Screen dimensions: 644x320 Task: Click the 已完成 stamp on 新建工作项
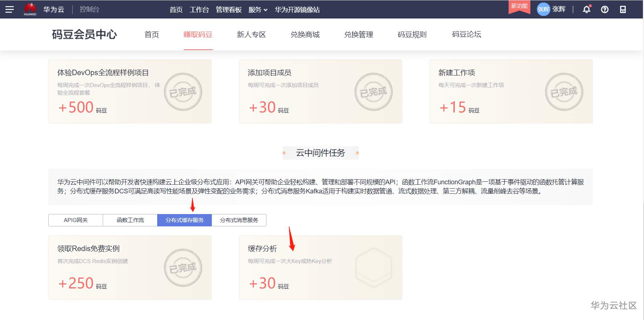pyautogui.click(x=564, y=92)
